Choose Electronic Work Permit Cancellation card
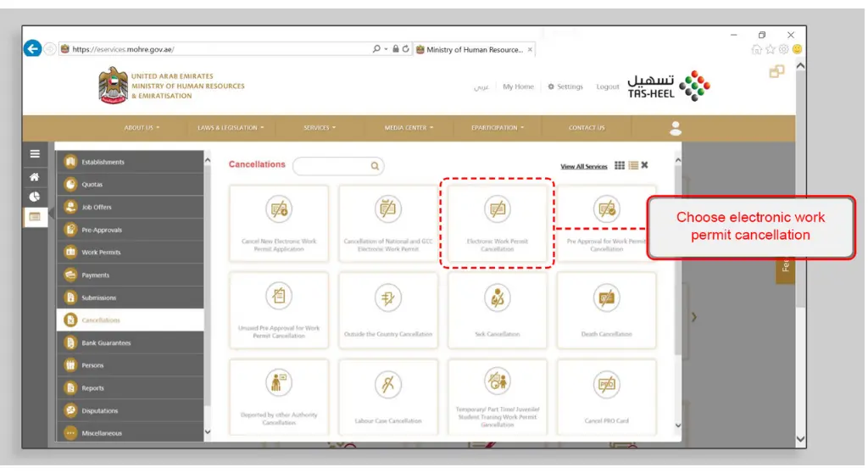Screen dimensions: 868x473 point(497,223)
